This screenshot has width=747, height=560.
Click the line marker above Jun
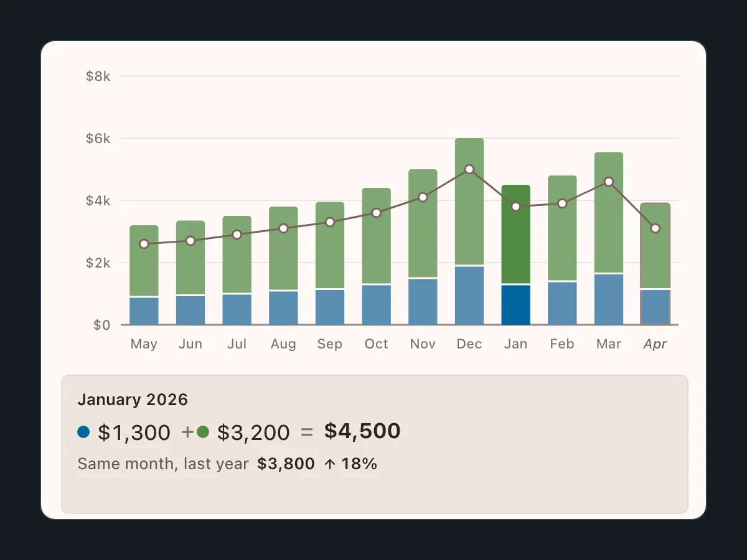pyautogui.click(x=190, y=241)
